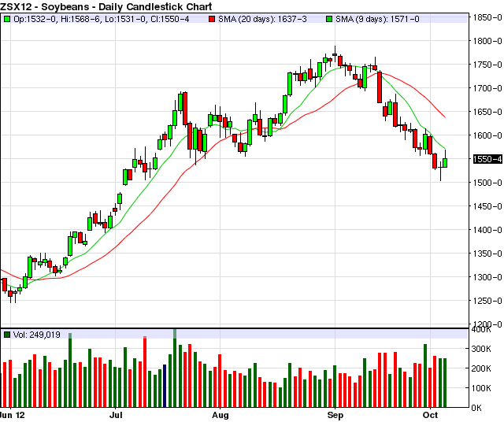Click the 1650-0 price axis label

pyautogui.click(x=487, y=112)
